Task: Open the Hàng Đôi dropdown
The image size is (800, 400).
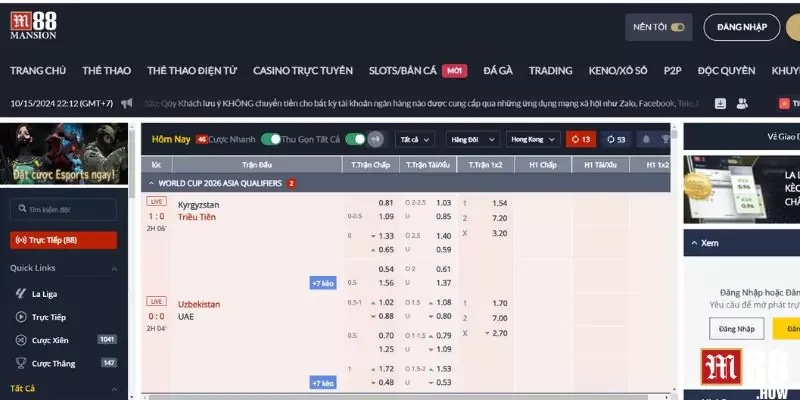Action: point(472,139)
